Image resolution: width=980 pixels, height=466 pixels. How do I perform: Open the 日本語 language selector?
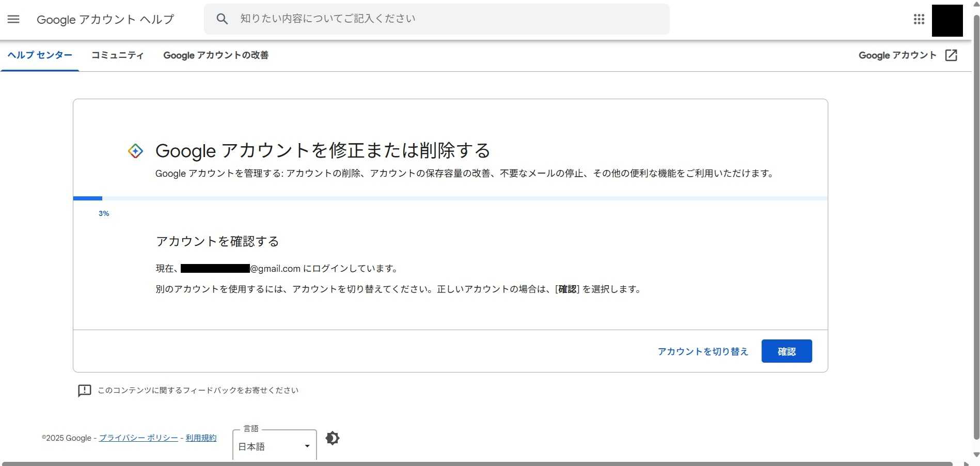pos(253,446)
